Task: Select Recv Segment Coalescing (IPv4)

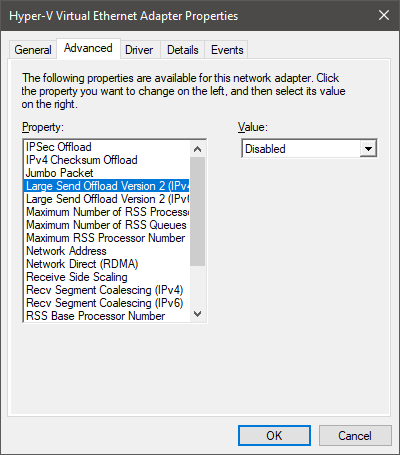Action: 107,290
